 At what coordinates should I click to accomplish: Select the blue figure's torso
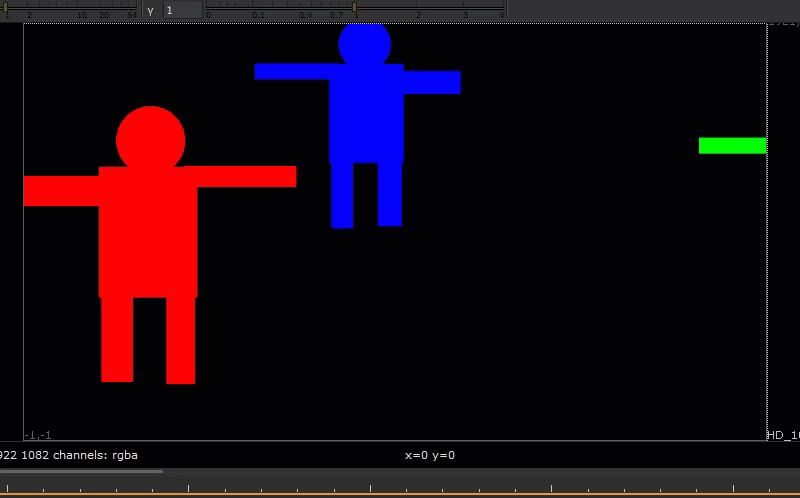(366, 113)
